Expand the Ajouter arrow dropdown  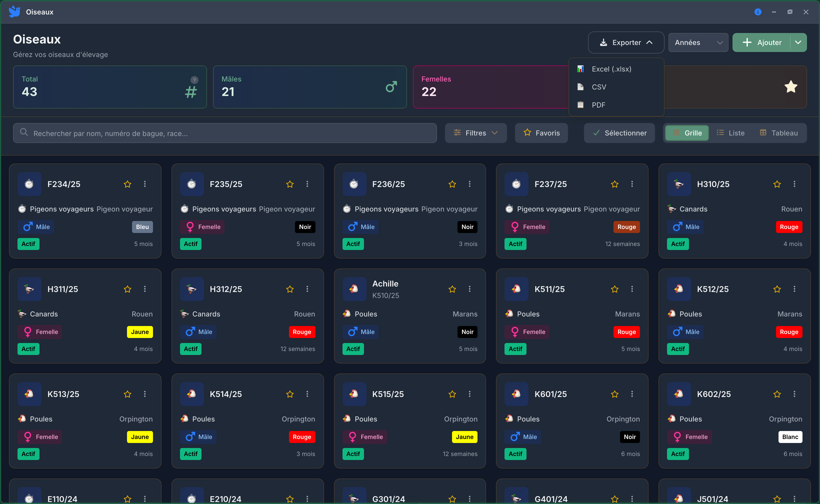point(798,42)
